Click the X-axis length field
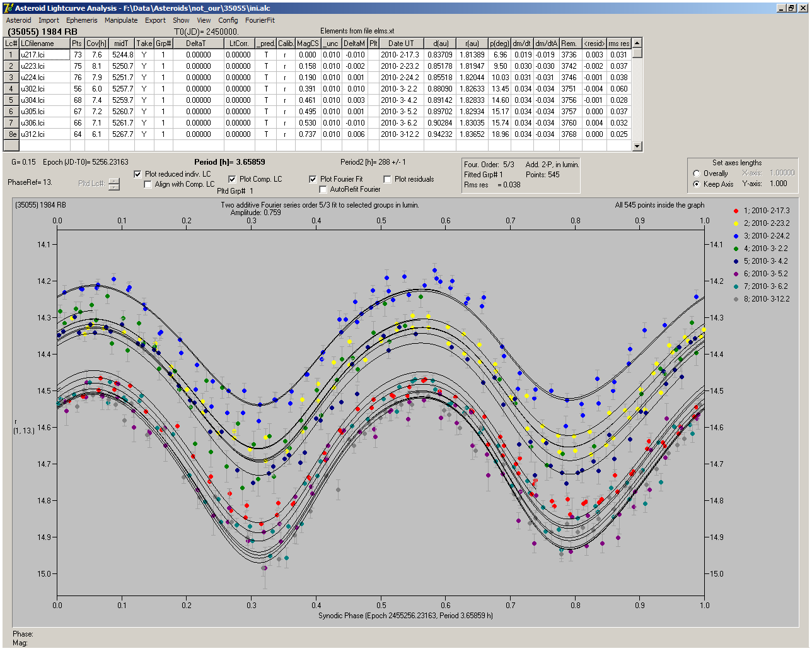The height and width of the screenshot is (651, 812). tap(782, 173)
